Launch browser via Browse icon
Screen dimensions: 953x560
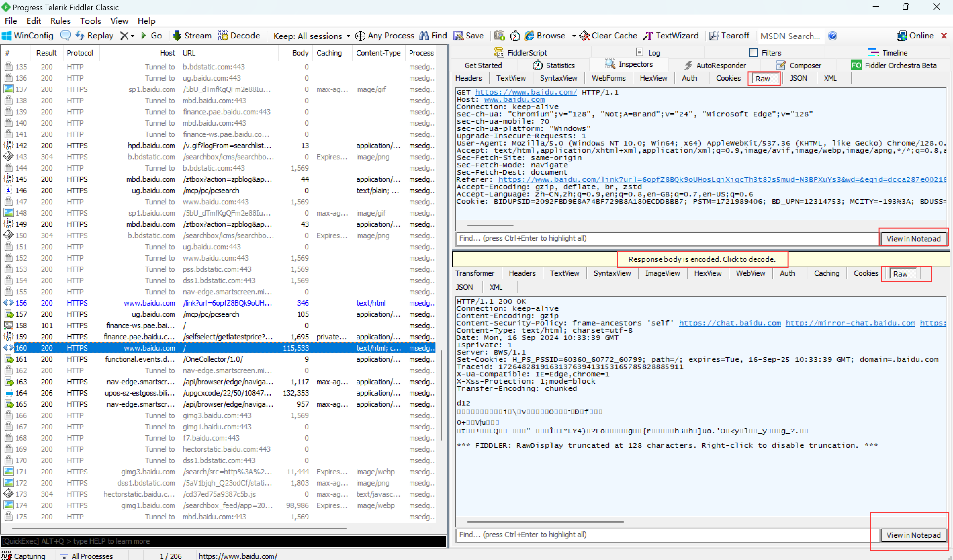(x=545, y=35)
